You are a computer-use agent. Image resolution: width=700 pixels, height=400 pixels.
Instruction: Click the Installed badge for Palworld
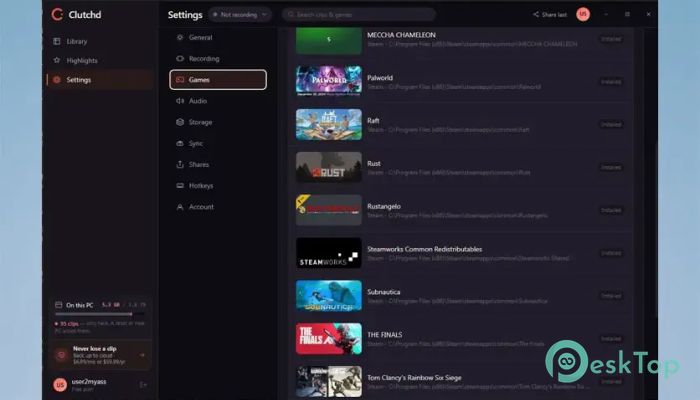pos(611,82)
